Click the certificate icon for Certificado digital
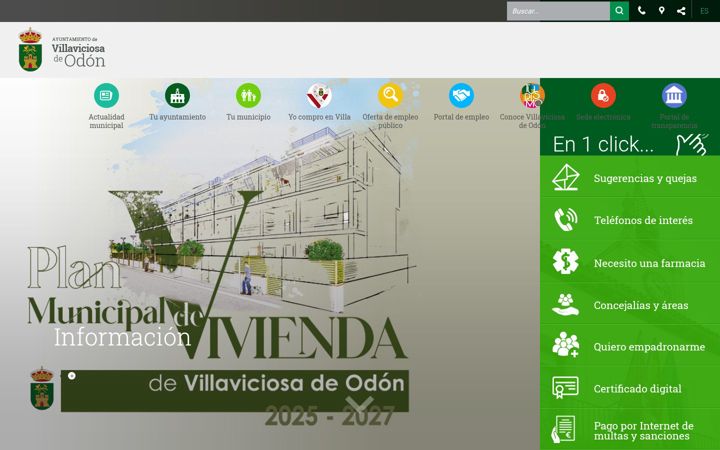Image resolution: width=720 pixels, height=450 pixels. click(566, 388)
